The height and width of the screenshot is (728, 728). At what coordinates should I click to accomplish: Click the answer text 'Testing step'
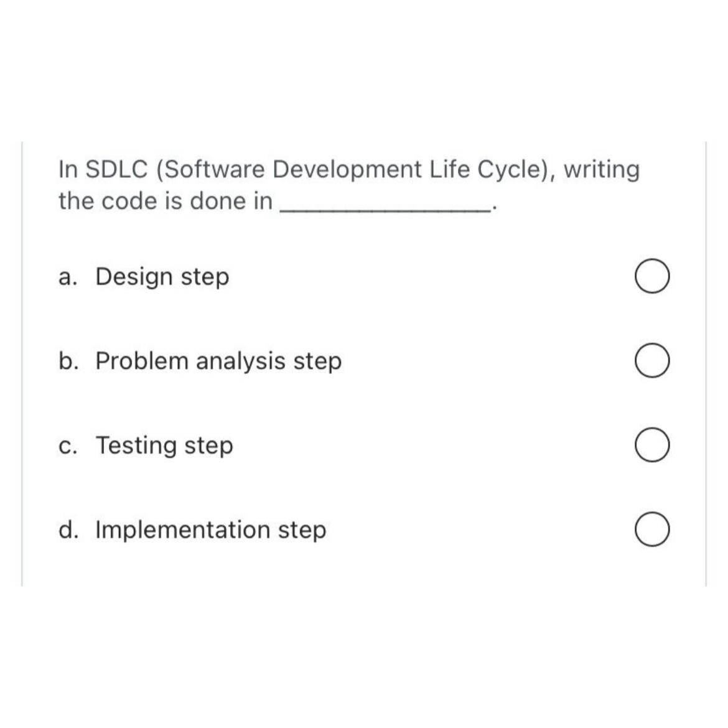click(x=164, y=446)
